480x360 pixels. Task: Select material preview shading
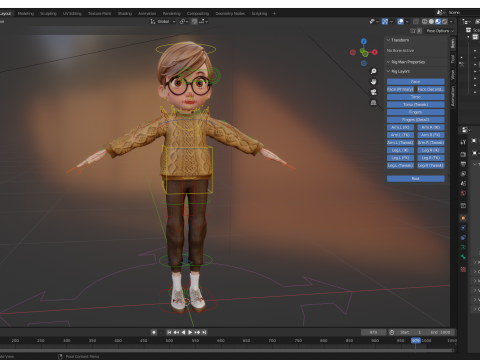(438, 21)
